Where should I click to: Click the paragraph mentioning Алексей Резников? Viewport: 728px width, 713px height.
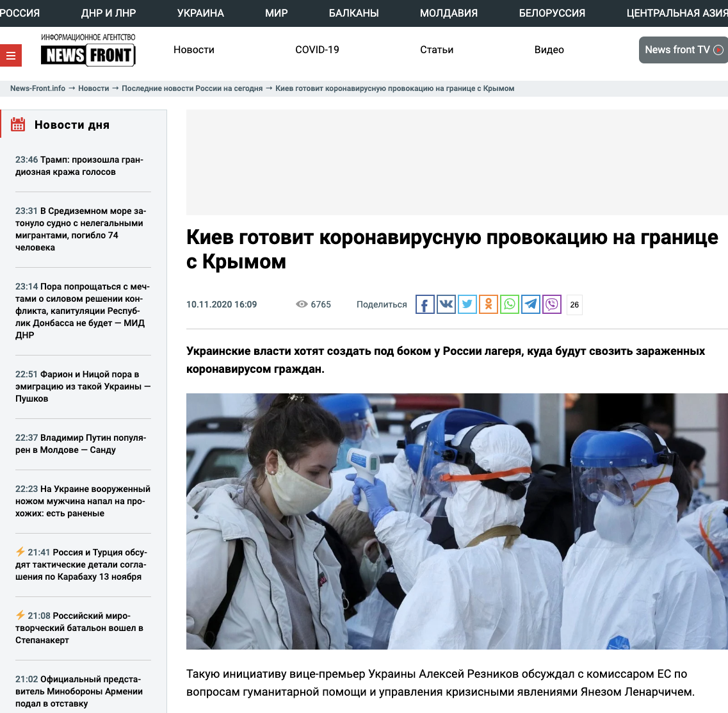[x=441, y=683]
